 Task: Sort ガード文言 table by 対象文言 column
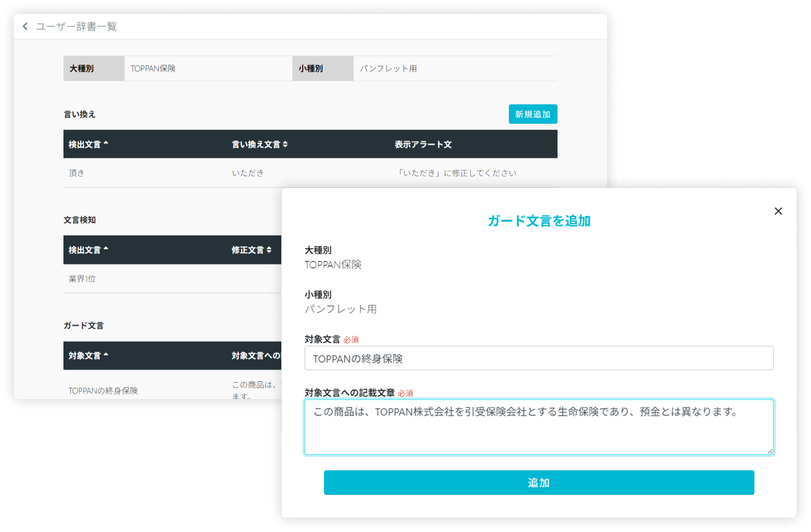88,356
